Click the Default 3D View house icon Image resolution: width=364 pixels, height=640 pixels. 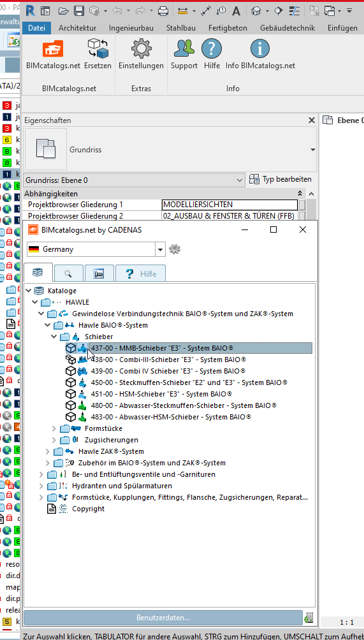click(256, 11)
